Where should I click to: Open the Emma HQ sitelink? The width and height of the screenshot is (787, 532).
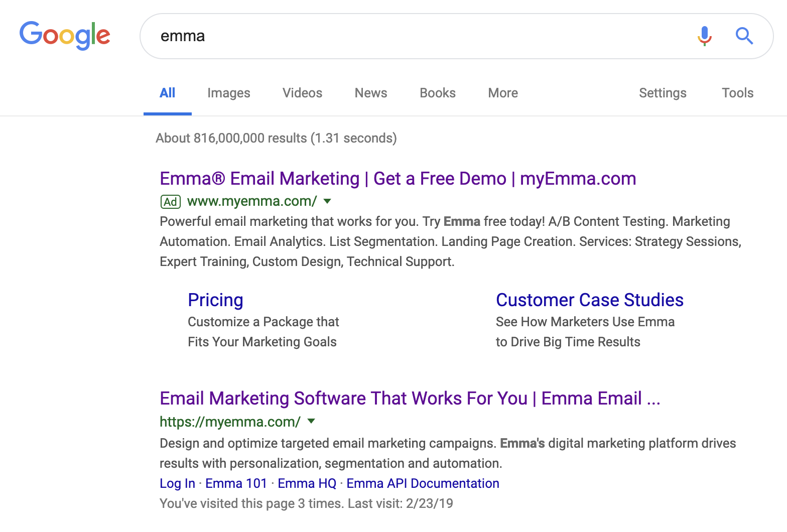pyautogui.click(x=307, y=483)
